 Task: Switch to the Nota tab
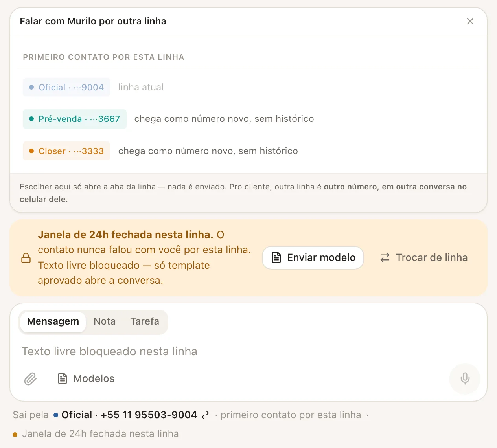(105, 321)
